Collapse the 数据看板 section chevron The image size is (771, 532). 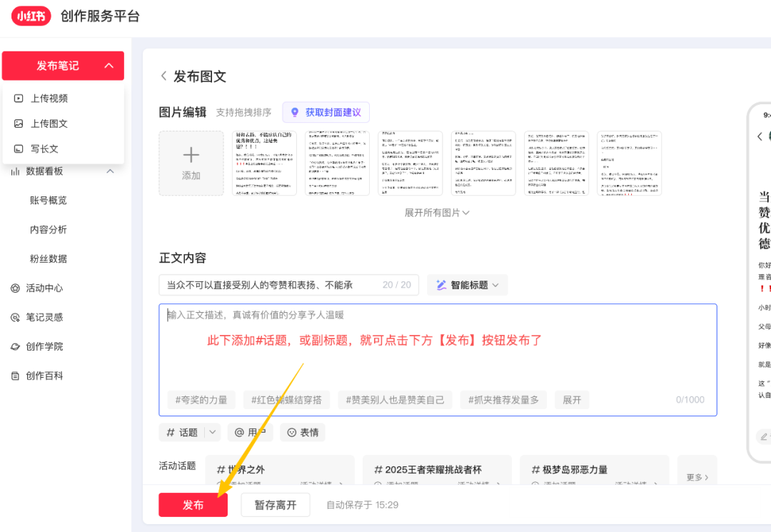(x=110, y=171)
